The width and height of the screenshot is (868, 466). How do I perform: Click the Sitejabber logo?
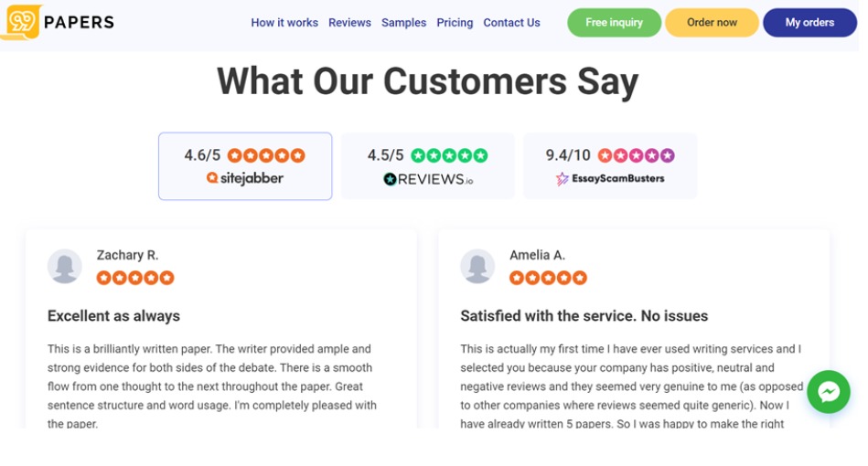(x=245, y=178)
